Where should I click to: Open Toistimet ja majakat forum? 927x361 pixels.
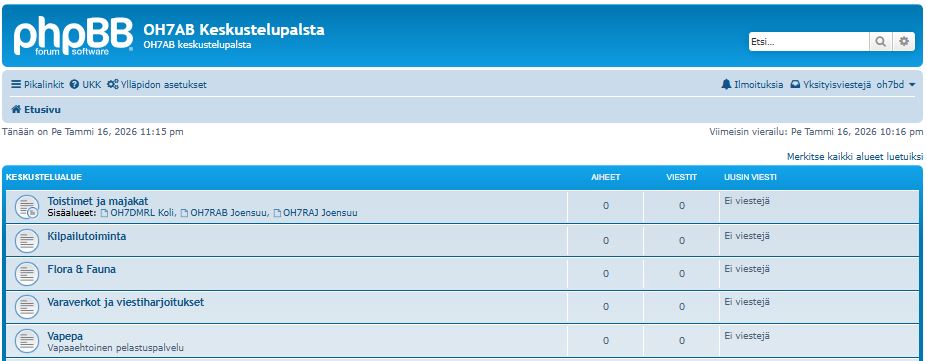[x=98, y=201]
